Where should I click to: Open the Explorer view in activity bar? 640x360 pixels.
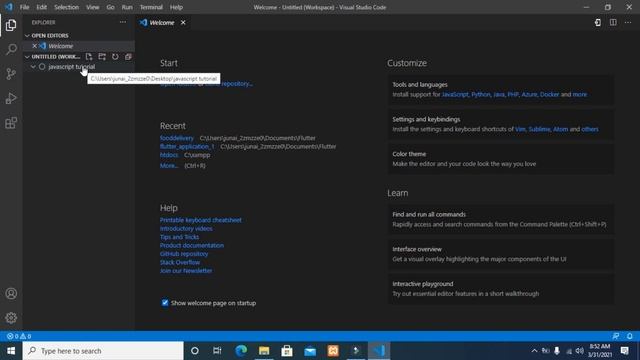point(11,25)
